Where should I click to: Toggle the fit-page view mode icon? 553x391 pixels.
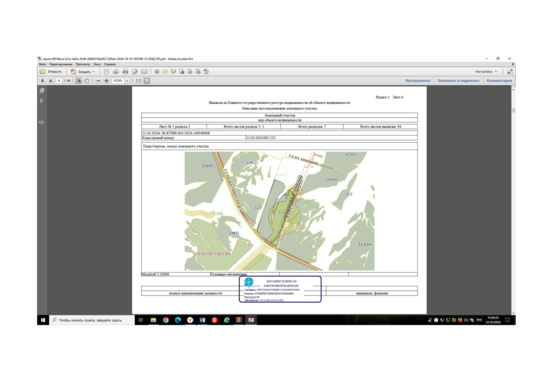click(147, 81)
